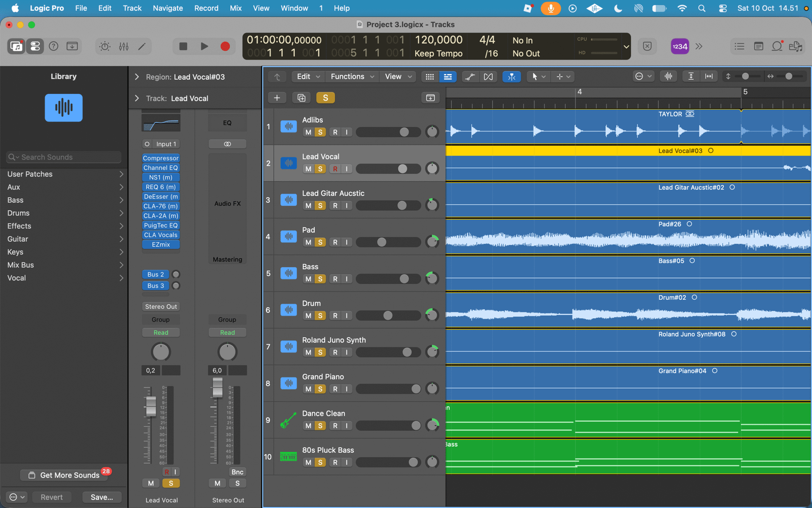Open the Mix menu in menu bar

pos(235,8)
